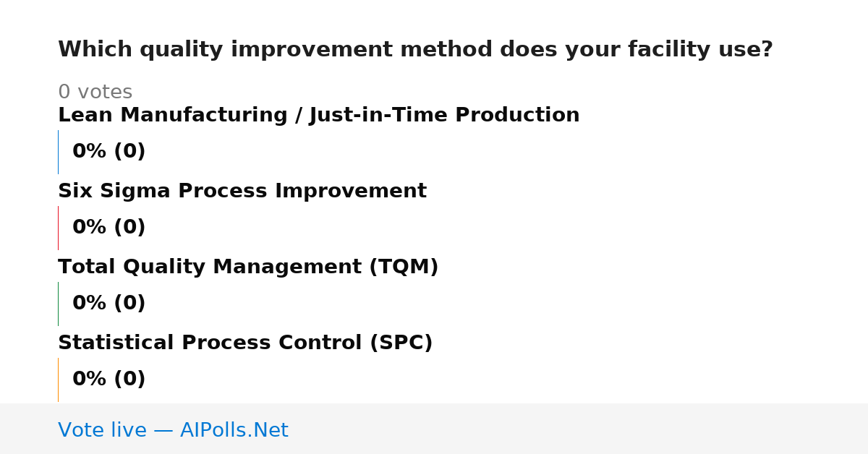Click the (TQM) abbreviation text
The width and height of the screenshot is (868, 454).
click(x=404, y=267)
